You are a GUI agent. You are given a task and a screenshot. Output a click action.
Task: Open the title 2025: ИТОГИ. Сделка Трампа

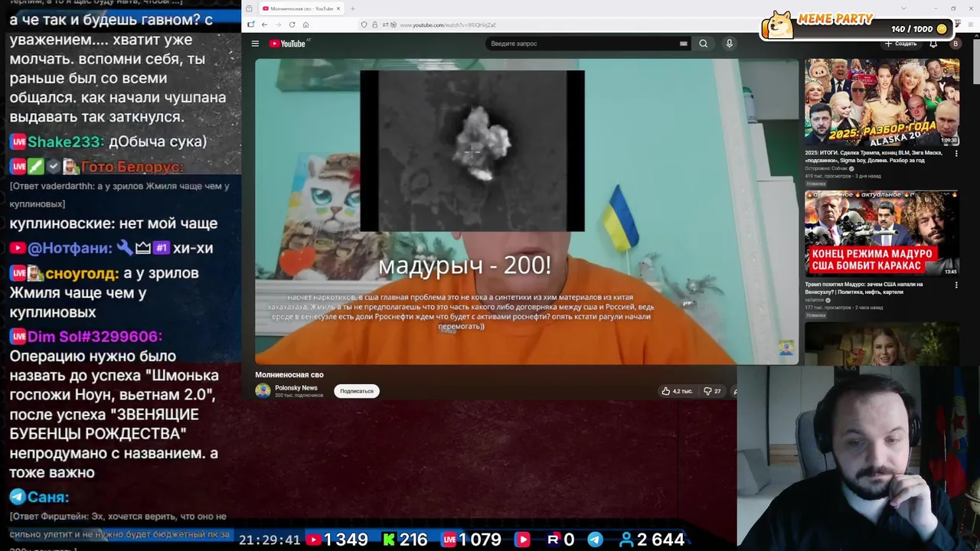click(x=872, y=156)
